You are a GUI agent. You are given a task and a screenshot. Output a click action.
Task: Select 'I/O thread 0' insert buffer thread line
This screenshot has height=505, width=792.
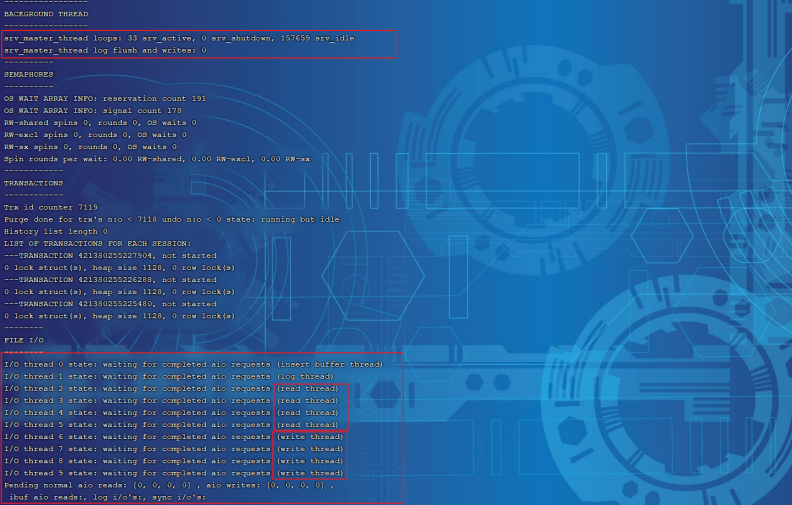[x=194, y=365]
